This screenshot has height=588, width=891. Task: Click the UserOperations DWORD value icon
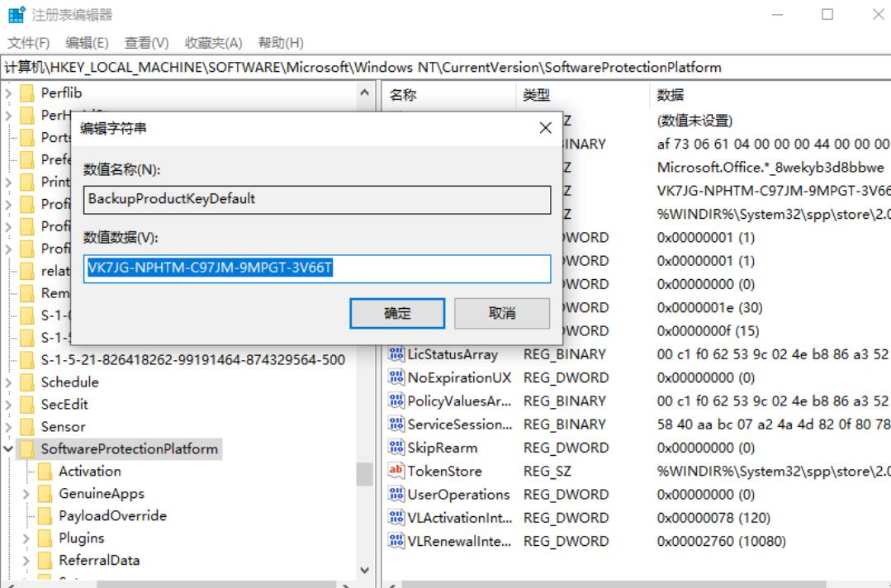tap(396, 494)
